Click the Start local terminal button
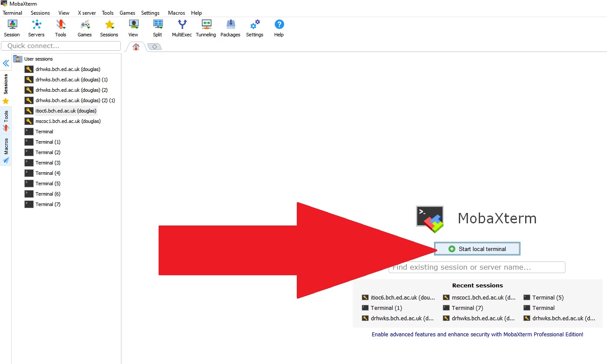Image resolution: width=607 pixels, height=364 pixels. pyautogui.click(x=477, y=249)
